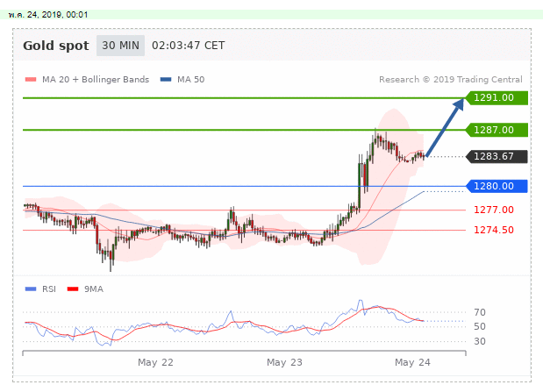Click the 1280.00 blue pivot tag
This screenshot has width=543, height=392.
(497, 186)
